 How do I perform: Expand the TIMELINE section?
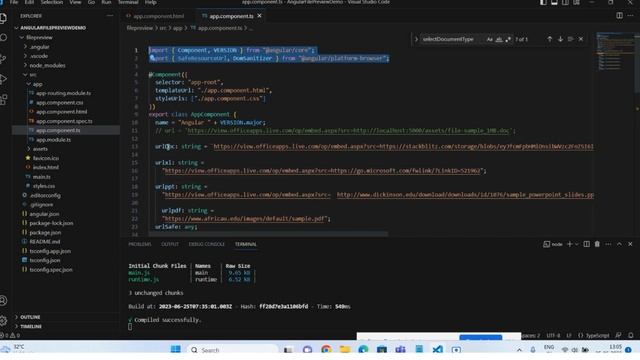(31, 327)
